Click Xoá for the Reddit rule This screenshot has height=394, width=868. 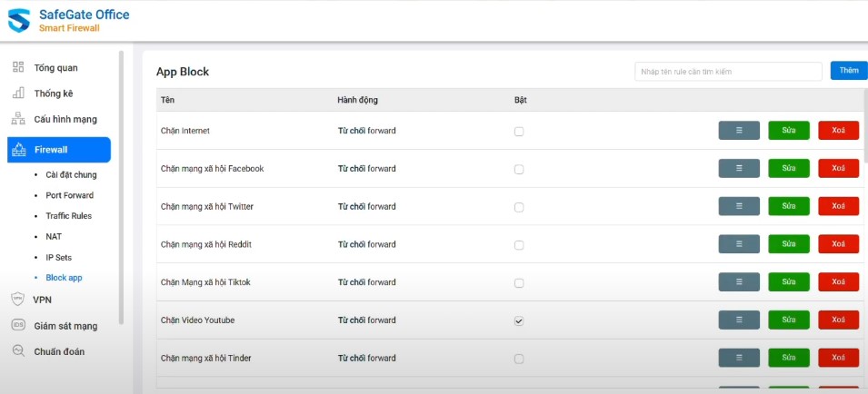[839, 244]
